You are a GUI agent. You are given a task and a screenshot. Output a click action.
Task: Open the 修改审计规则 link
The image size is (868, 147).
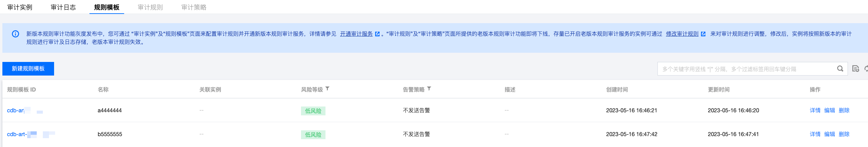682,34
